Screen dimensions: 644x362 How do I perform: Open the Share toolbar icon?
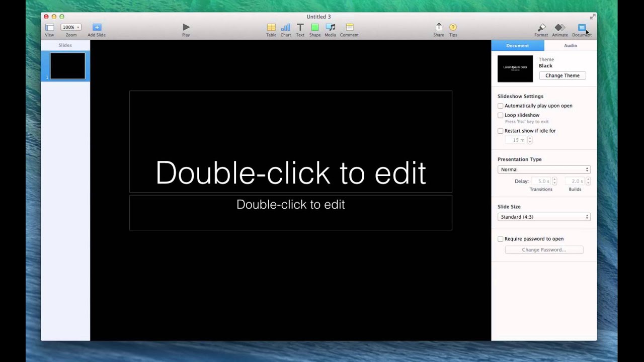439,27
